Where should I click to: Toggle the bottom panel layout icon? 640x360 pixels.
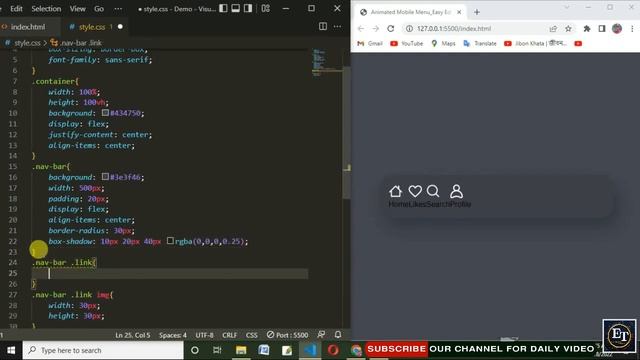[x=236, y=9]
